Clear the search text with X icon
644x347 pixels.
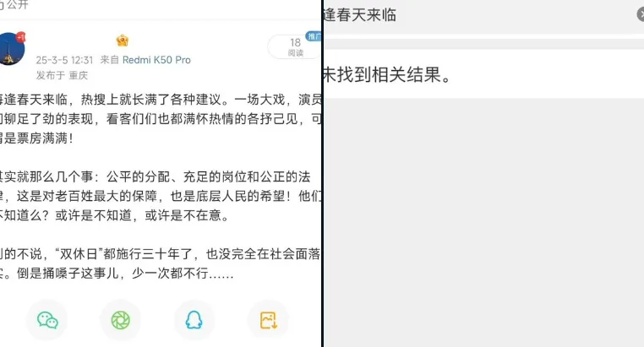pos(641,14)
